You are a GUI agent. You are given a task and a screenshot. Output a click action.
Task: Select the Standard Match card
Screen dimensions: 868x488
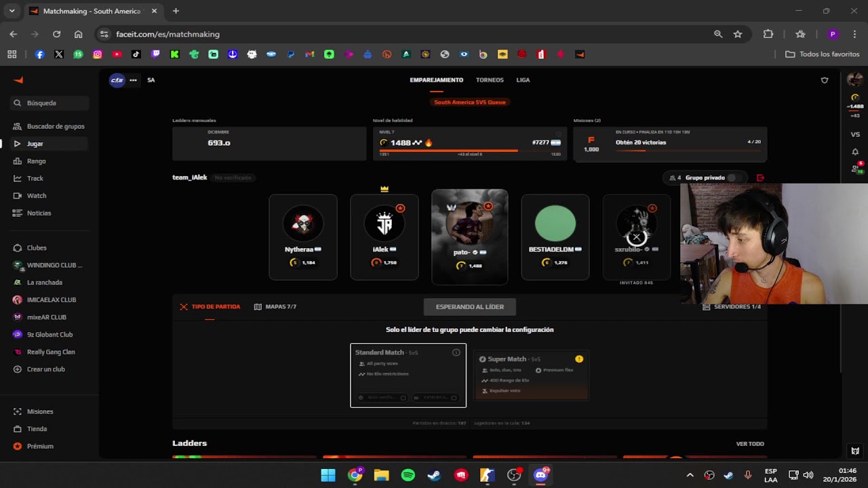(x=408, y=375)
